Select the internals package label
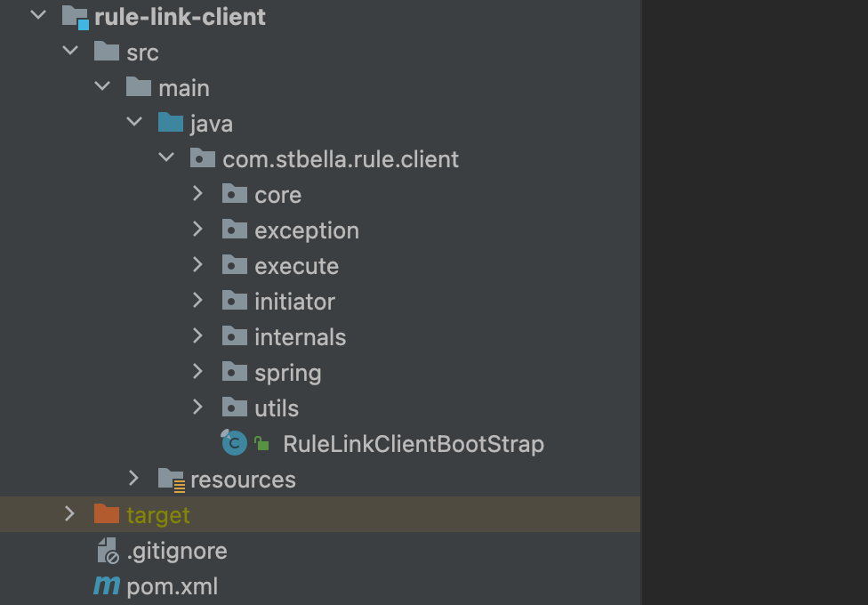 point(300,337)
